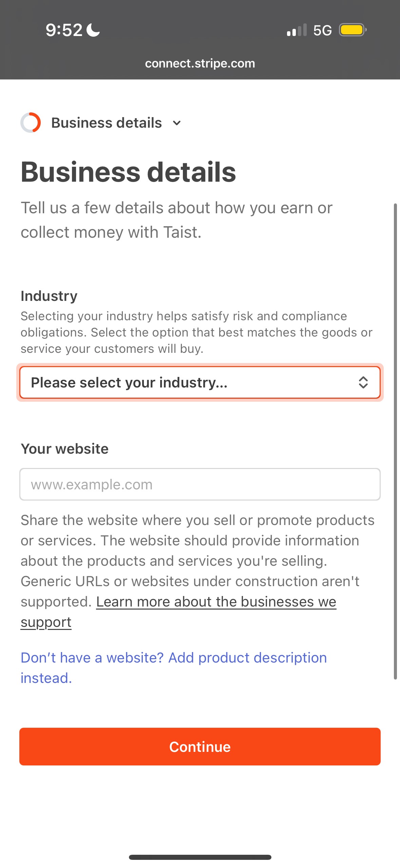Screen dimensions: 400x868
Task: Click the orange progress ring icon
Action: (x=31, y=123)
